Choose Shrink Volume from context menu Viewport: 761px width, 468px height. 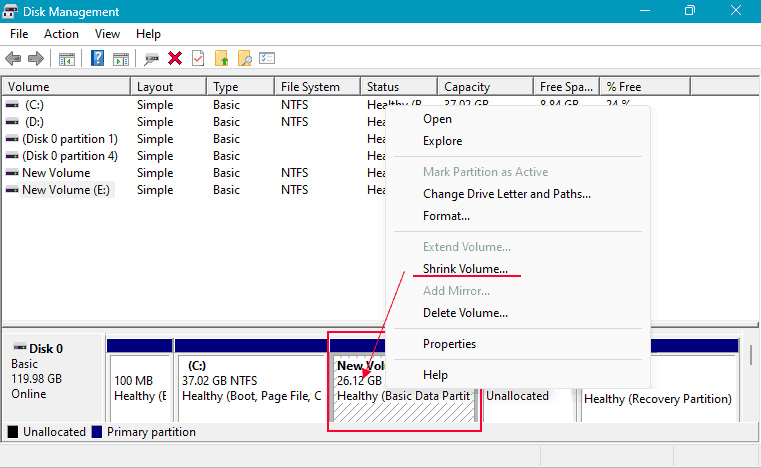(x=465, y=269)
